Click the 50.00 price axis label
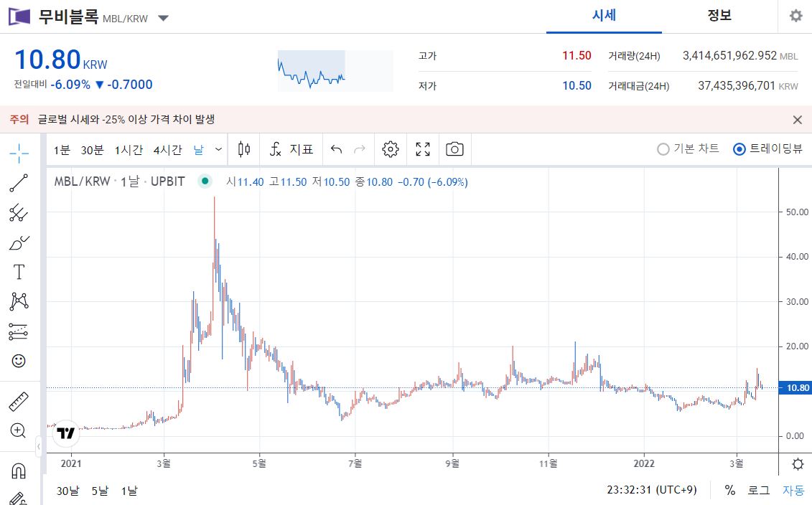Screen dimensions: 812x505 (x=797, y=212)
